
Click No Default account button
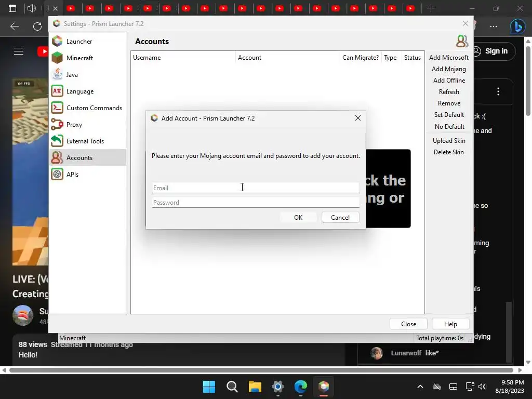[x=448, y=127]
